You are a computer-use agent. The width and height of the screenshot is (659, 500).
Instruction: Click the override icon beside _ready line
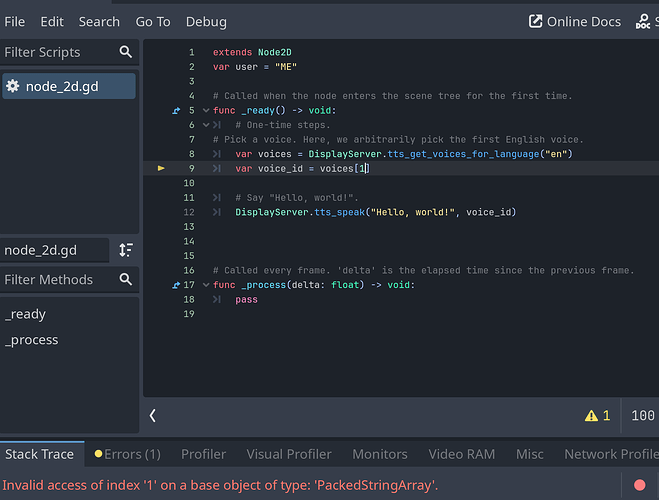pyautogui.click(x=177, y=111)
